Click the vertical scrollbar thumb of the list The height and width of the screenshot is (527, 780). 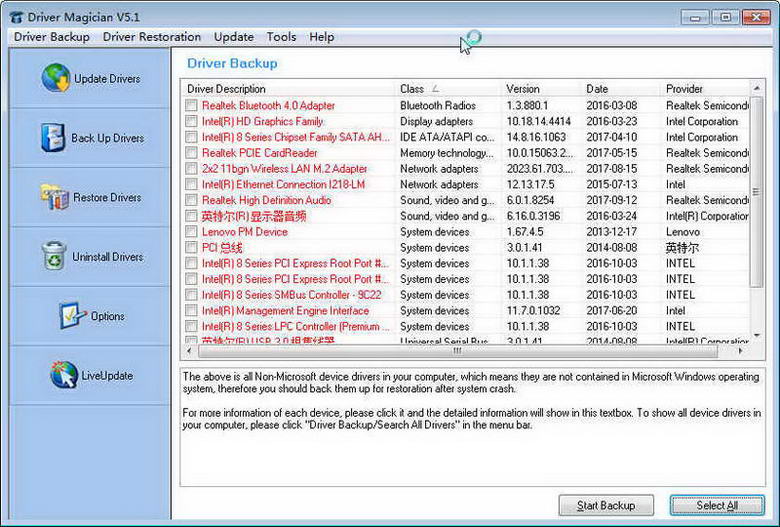(757, 192)
